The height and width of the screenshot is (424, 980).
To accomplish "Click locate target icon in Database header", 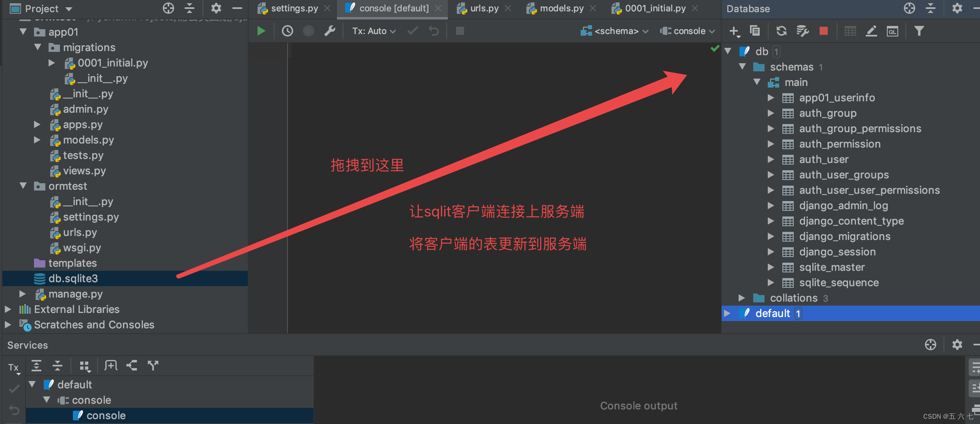I will pos(910,8).
